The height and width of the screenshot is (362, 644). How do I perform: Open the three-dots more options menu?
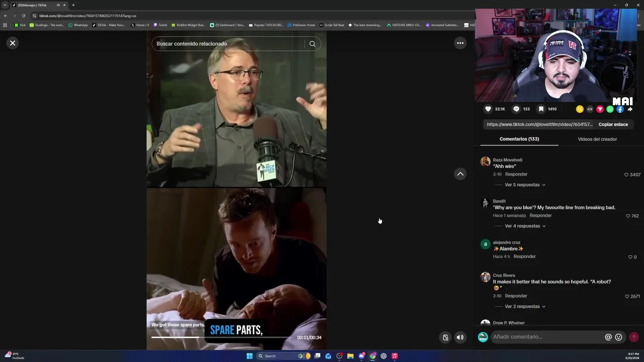(460, 43)
